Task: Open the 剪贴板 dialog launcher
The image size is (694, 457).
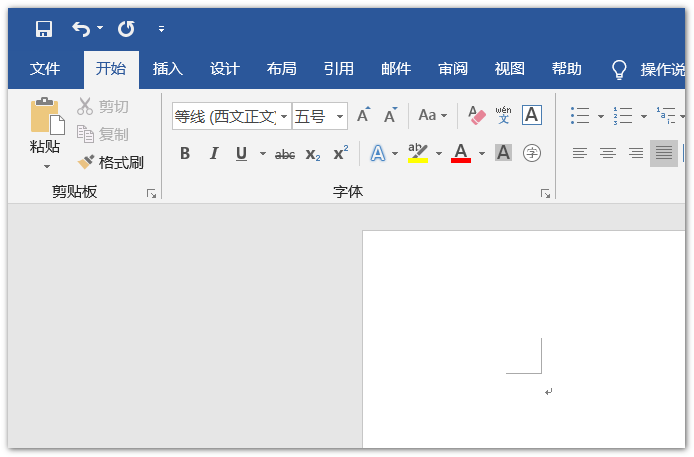Action: (151, 194)
